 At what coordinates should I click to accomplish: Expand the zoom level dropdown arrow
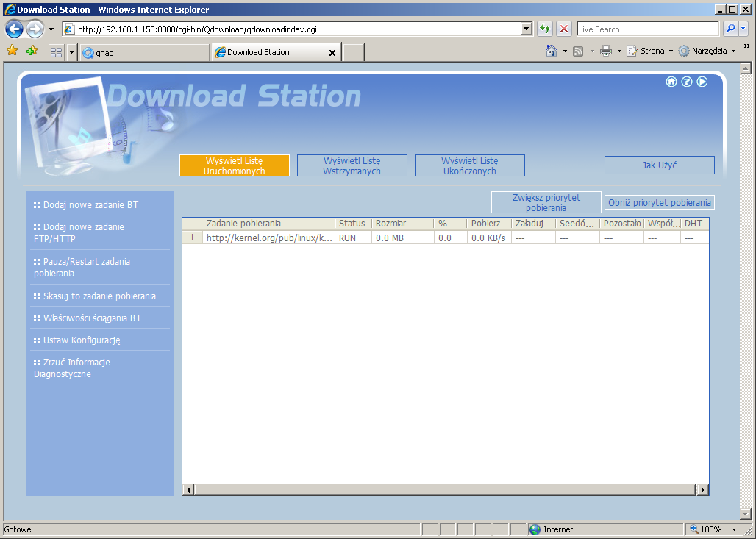click(734, 529)
